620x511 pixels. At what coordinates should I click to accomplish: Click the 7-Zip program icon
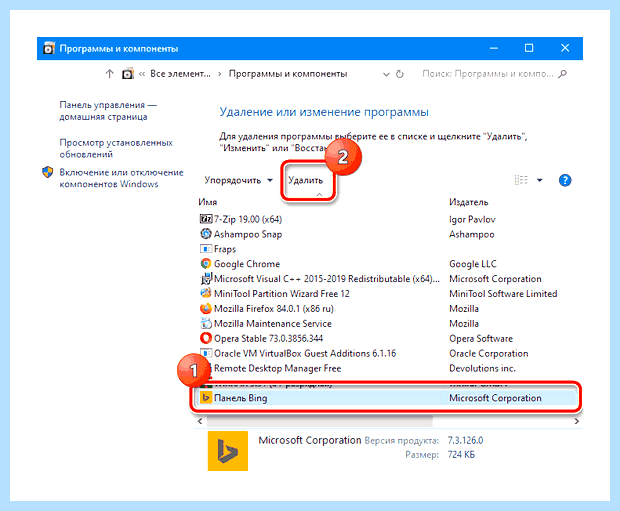pos(206,219)
